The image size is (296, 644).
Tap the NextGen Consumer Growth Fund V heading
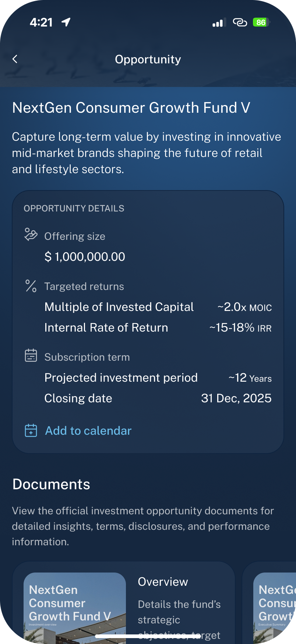[131, 108]
